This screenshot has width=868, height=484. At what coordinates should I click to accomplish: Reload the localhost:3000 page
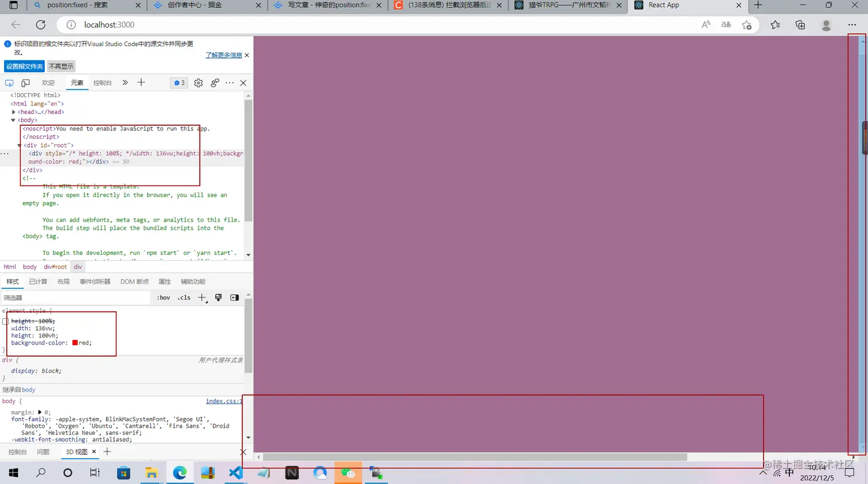(40, 25)
